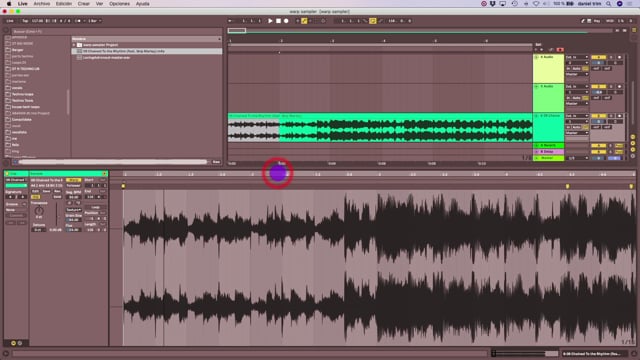Open the Opciones menu
640x360 pixels.
[x=119, y=4]
